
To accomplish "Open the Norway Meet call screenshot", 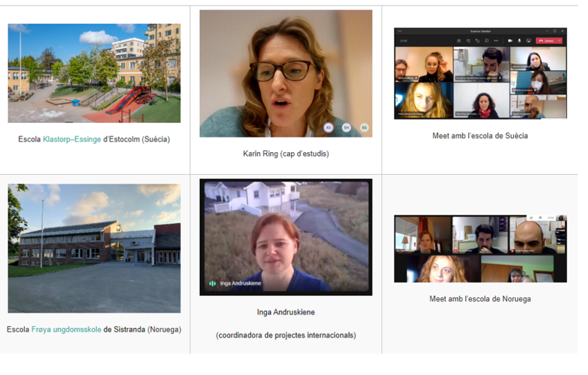I will [x=480, y=249].
